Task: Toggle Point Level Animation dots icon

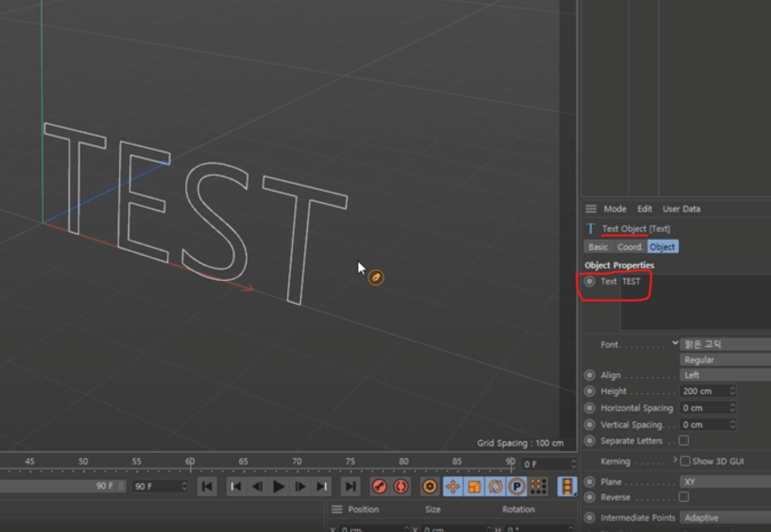Action: click(x=538, y=486)
